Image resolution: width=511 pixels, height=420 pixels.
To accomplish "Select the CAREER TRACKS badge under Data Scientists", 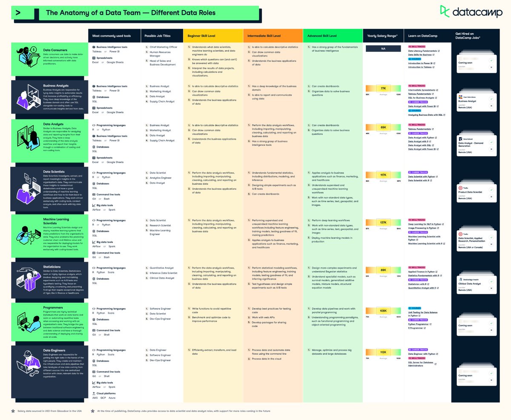I will tap(418, 172).
